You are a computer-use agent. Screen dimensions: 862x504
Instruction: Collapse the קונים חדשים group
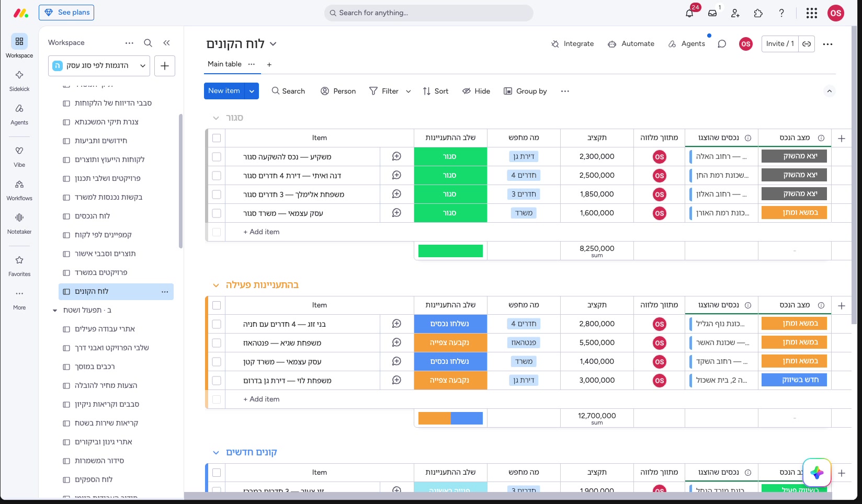[216, 453]
